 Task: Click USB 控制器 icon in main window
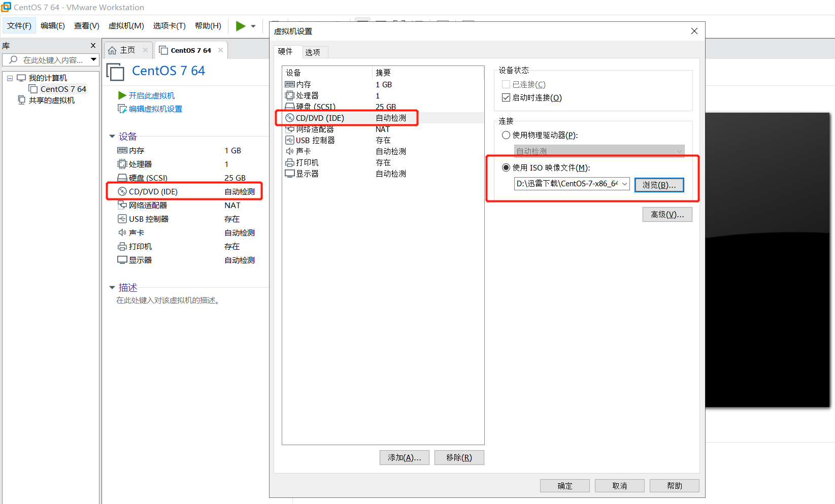point(122,219)
